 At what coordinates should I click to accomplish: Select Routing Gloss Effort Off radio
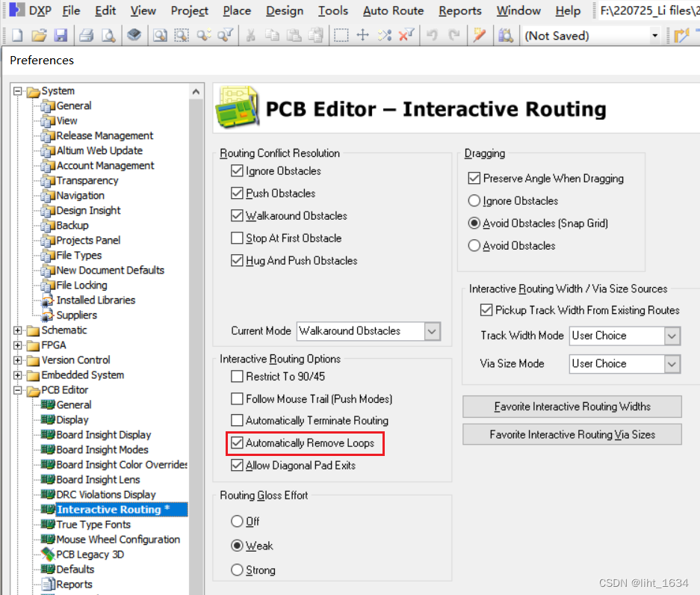237,521
